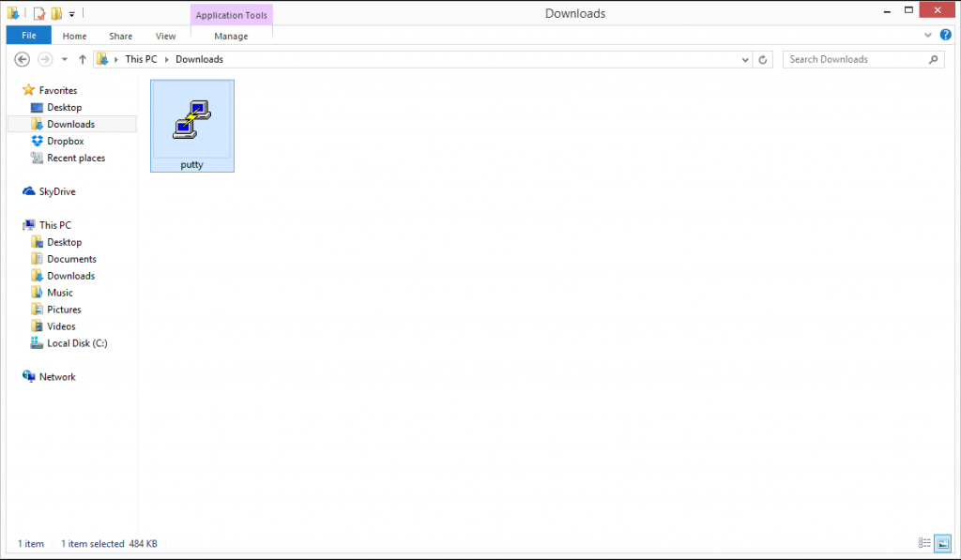Open the Customize Quick Access Toolbar dropdown arrow

tap(71, 13)
